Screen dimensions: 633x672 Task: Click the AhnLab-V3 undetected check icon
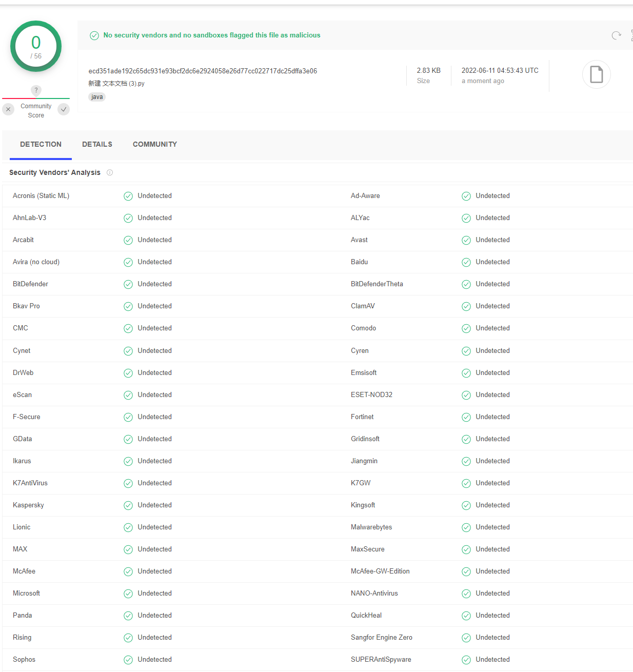tap(128, 218)
